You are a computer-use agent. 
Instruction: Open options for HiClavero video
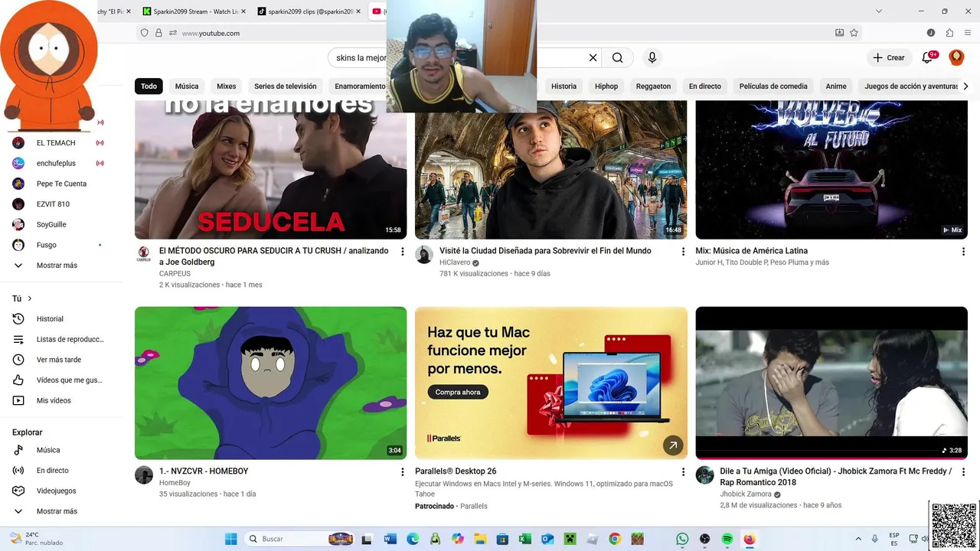[x=683, y=252]
